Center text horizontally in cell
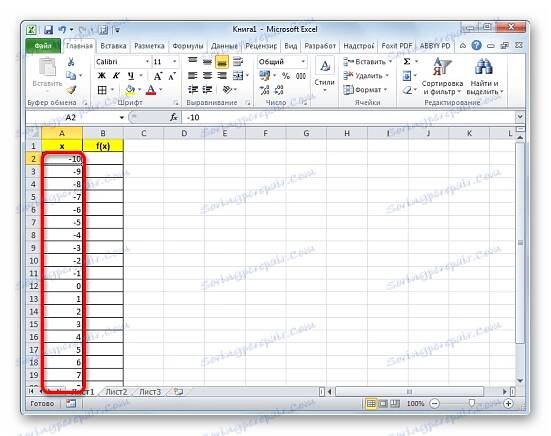 (207, 76)
